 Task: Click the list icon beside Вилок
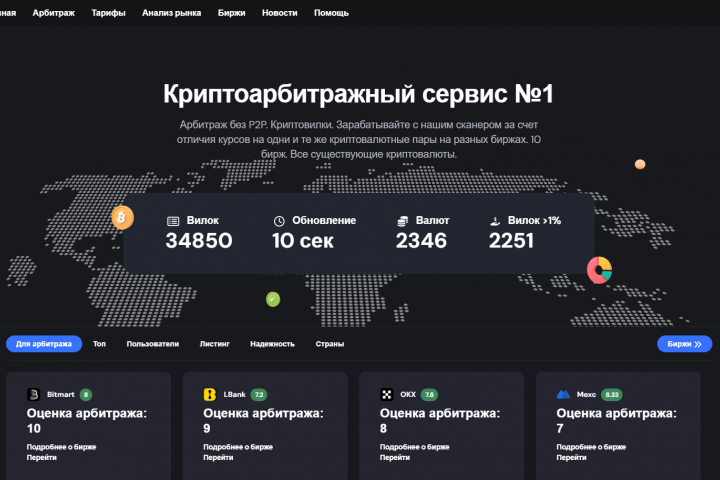[173, 221]
